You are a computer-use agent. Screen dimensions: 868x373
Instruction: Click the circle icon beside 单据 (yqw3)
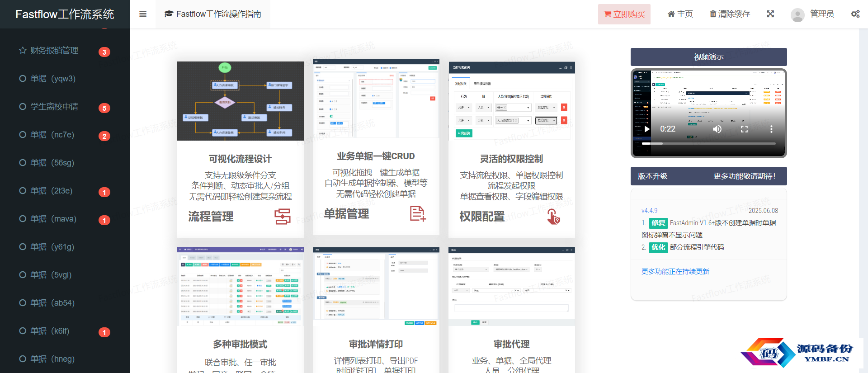(x=23, y=79)
